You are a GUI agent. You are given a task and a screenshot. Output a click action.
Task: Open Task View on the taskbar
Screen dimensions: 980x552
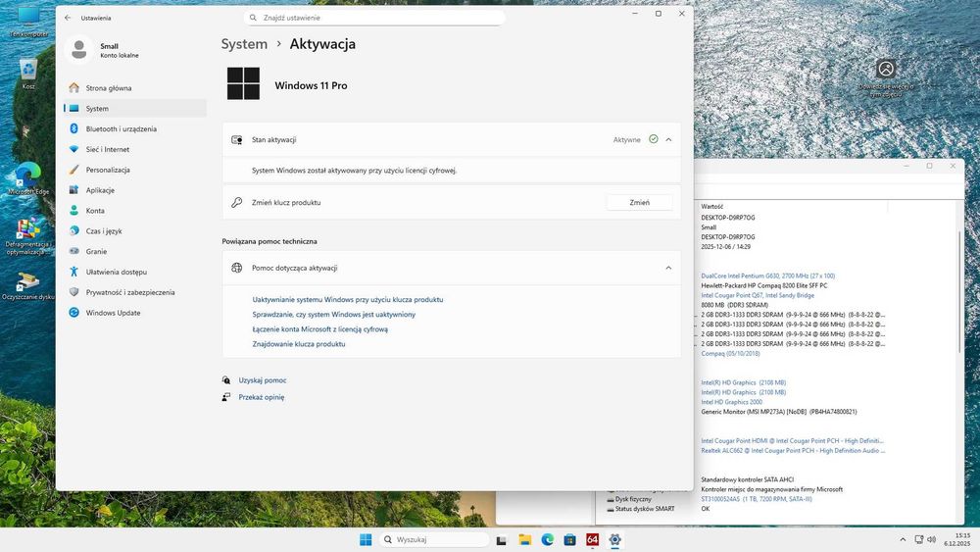501,539
